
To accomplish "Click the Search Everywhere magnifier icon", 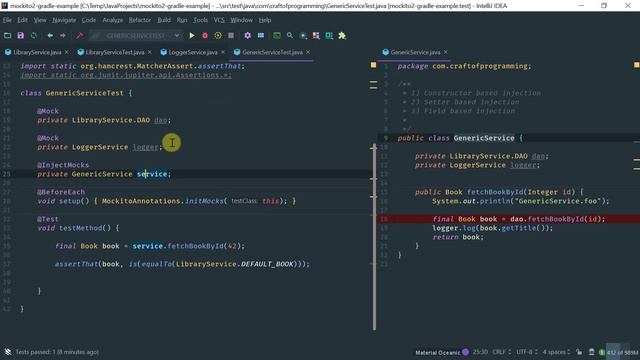I will tap(290, 36).
